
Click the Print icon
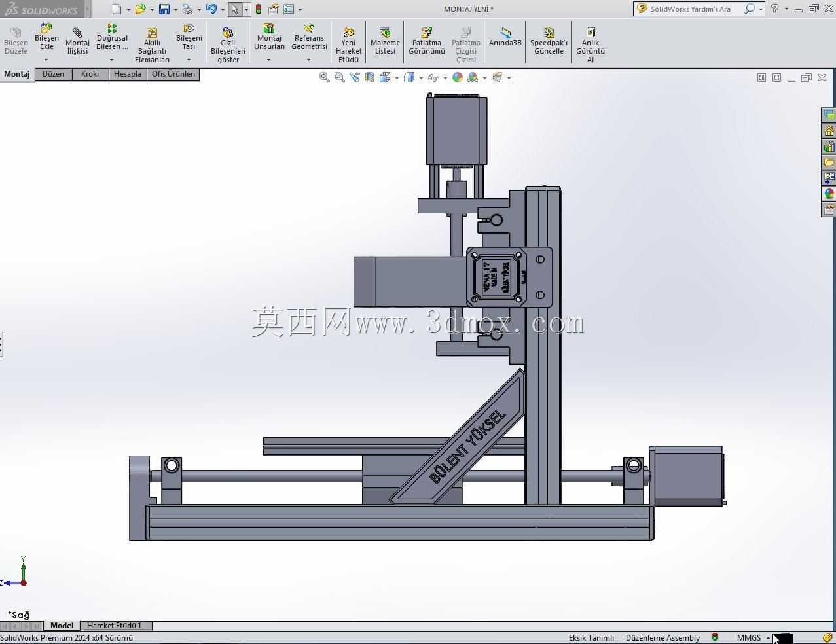pos(188,9)
